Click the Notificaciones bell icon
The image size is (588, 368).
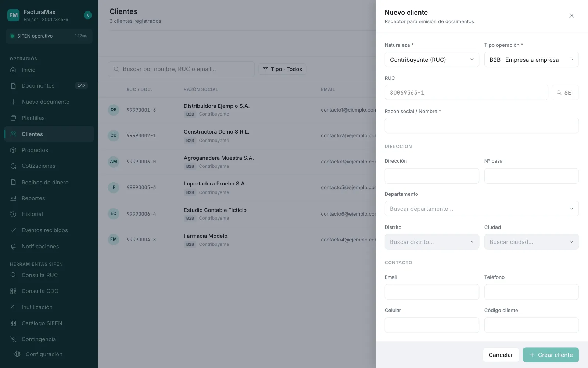point(13,247)
